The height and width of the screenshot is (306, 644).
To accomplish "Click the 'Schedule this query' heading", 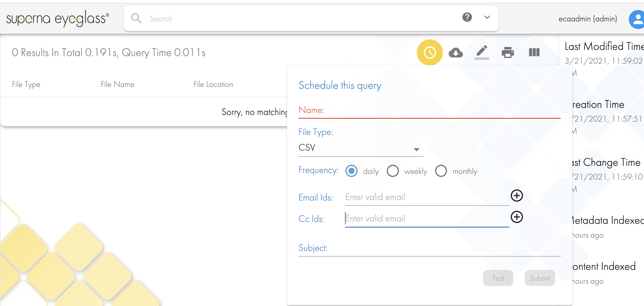I will 340,86.
